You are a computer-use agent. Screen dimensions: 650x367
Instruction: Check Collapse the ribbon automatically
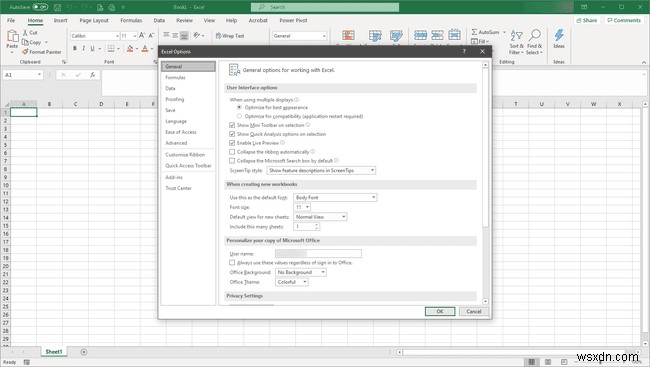232,152
